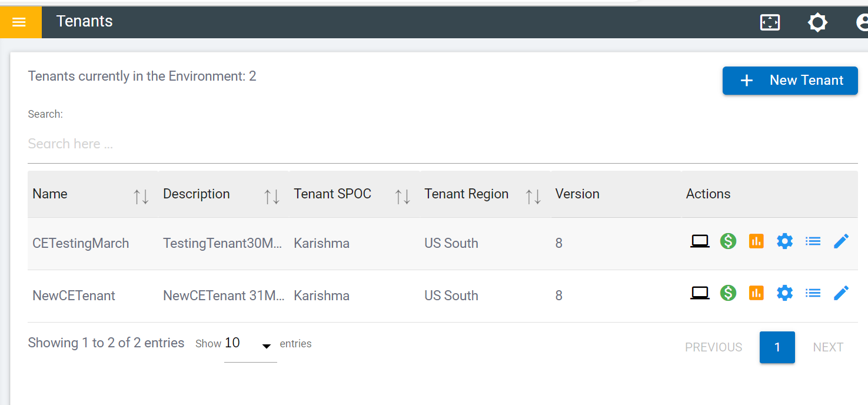868x405 pixels.
Task: Click list icon in CETestingMarch row
Action: 813,241
